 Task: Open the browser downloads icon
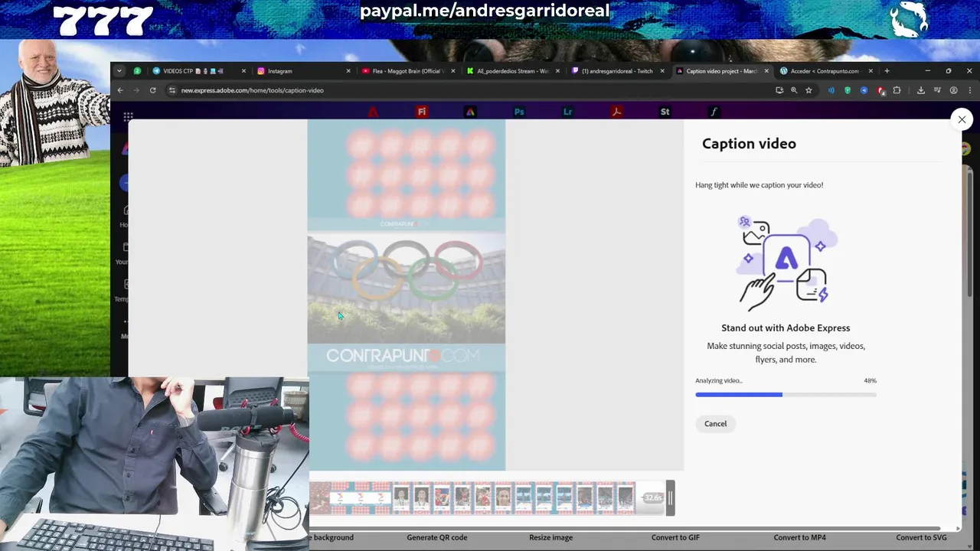(921, 90)
